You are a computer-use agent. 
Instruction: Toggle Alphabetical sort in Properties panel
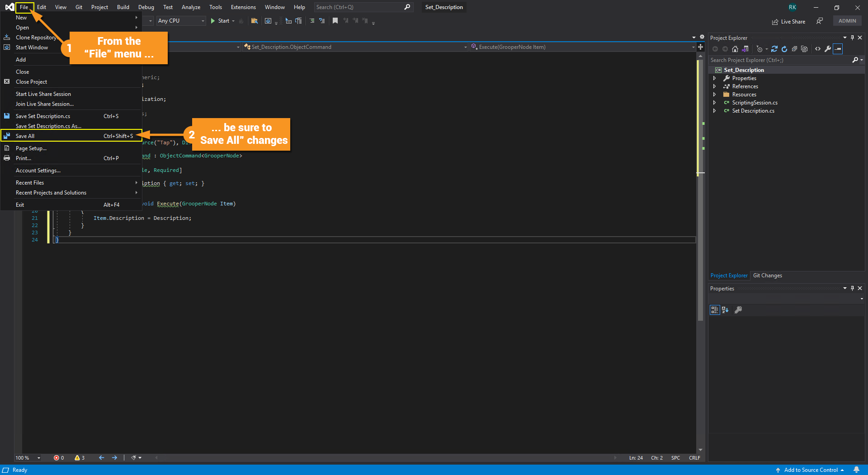click(725, 310)
